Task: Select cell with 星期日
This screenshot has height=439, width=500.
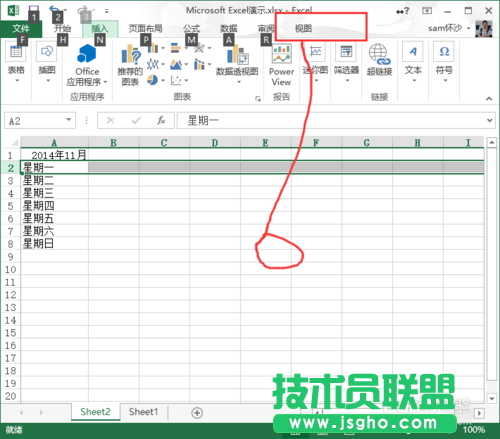Action: click(54, 244)
